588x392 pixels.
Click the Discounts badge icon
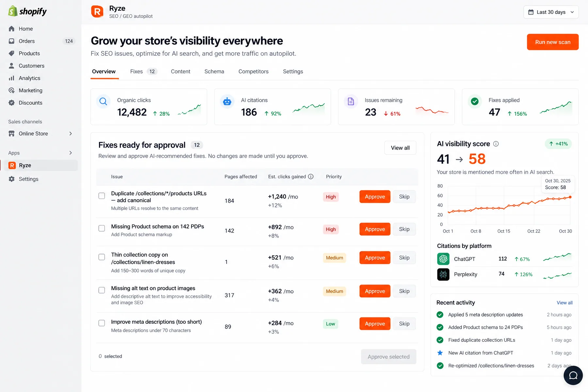(11, 103)
